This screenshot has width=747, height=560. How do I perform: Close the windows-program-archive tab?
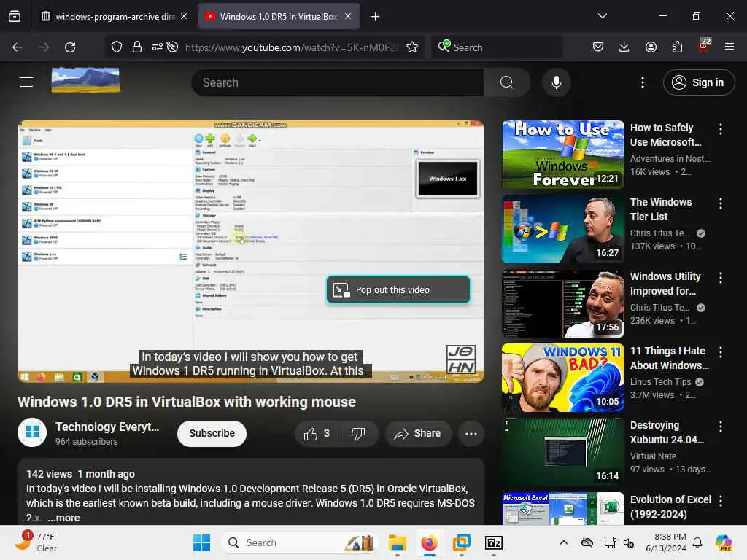click(x=184, y=16)
